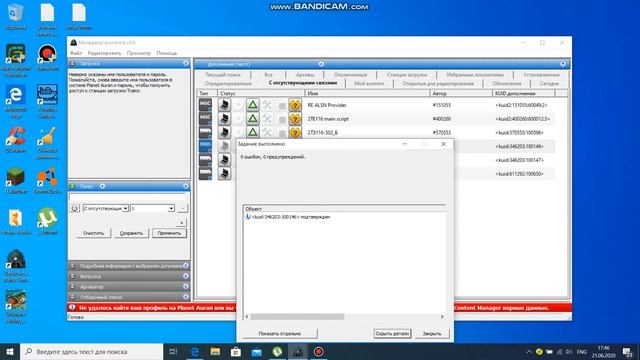Expand the Архиватор panel
The height and width of the screenshot is (360, 640).
(186, 287)
